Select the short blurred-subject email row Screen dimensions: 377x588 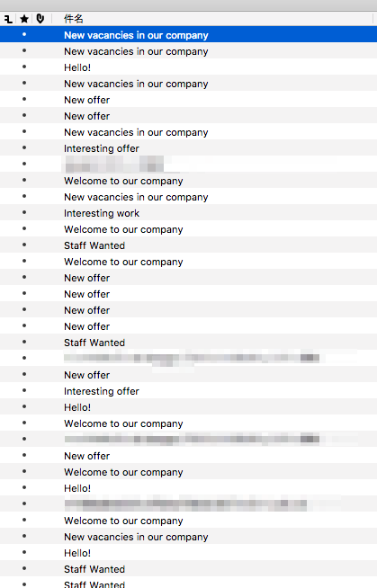point(188,165)
